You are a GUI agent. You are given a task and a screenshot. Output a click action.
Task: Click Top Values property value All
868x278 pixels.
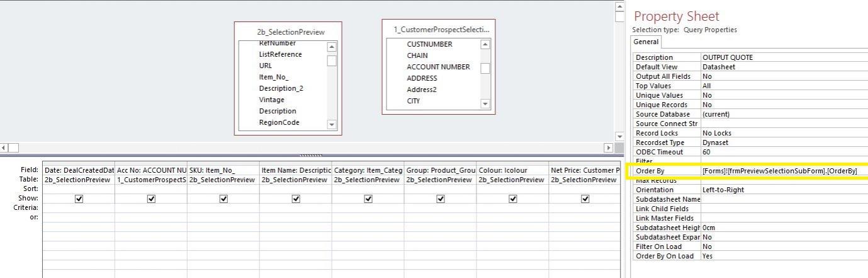[x=784, y=86]
